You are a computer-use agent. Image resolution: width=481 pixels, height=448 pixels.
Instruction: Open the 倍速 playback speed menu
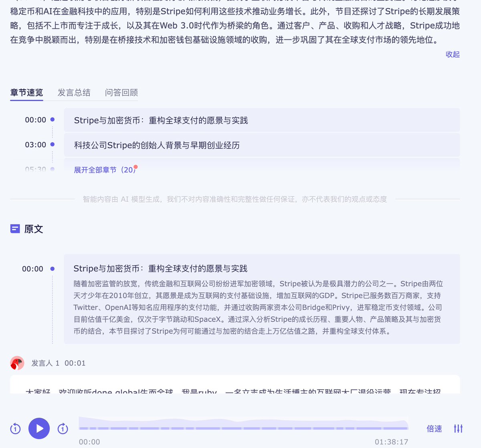[434, 429]
